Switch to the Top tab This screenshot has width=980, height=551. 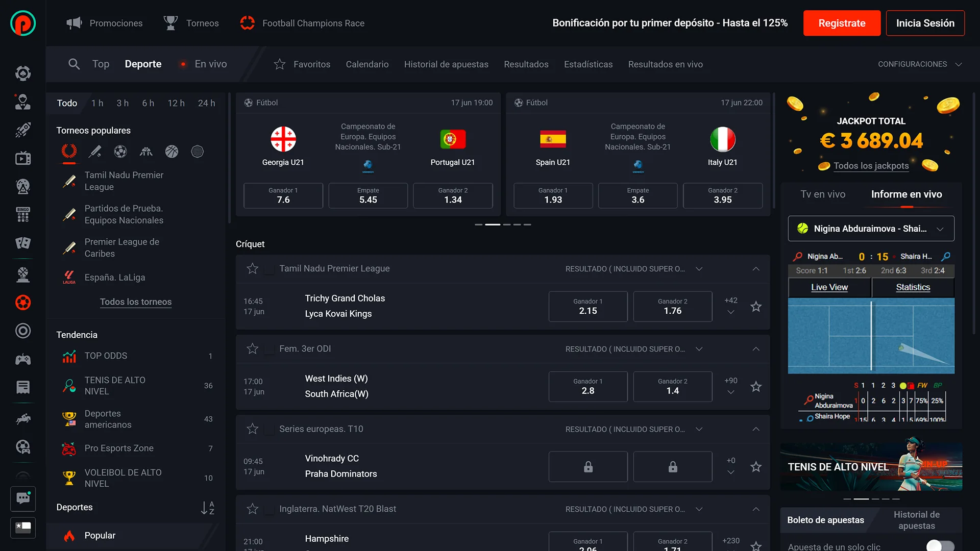(x=101, y=64)
